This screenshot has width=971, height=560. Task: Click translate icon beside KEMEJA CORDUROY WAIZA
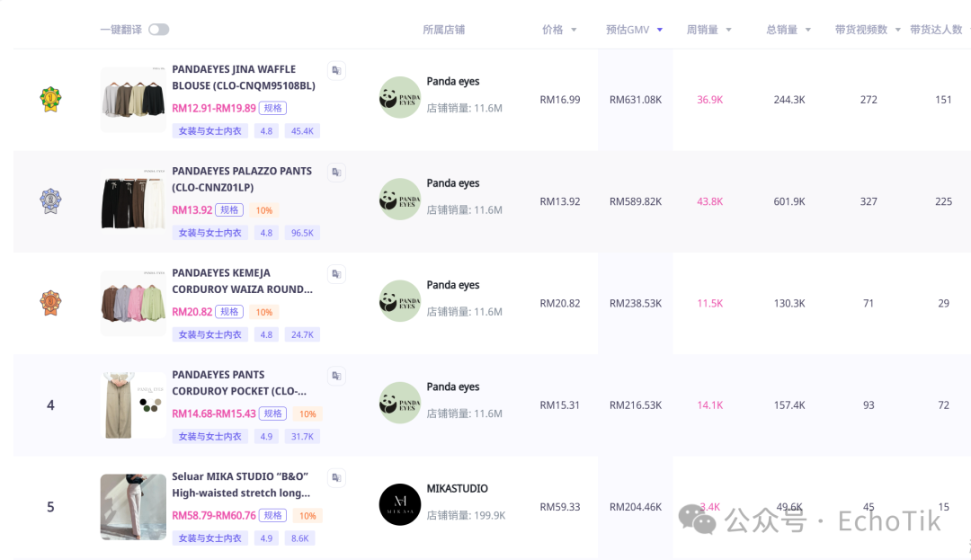(x=335, y=273)
